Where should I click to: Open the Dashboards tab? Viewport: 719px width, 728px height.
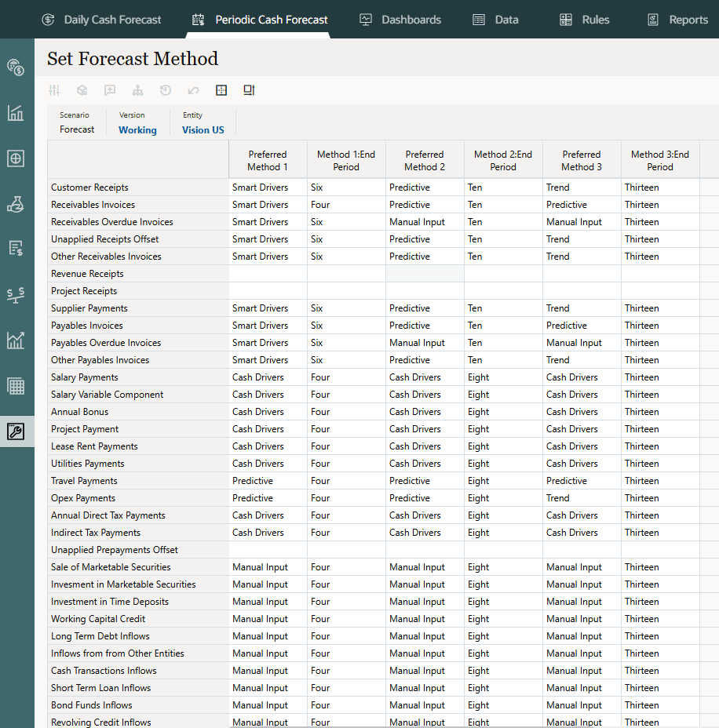pos(400,20)
